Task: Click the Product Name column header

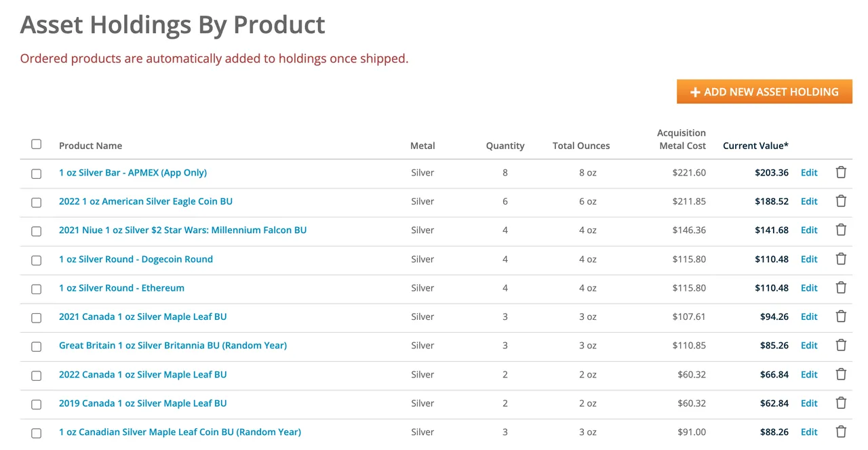Action: pos(90,146)
